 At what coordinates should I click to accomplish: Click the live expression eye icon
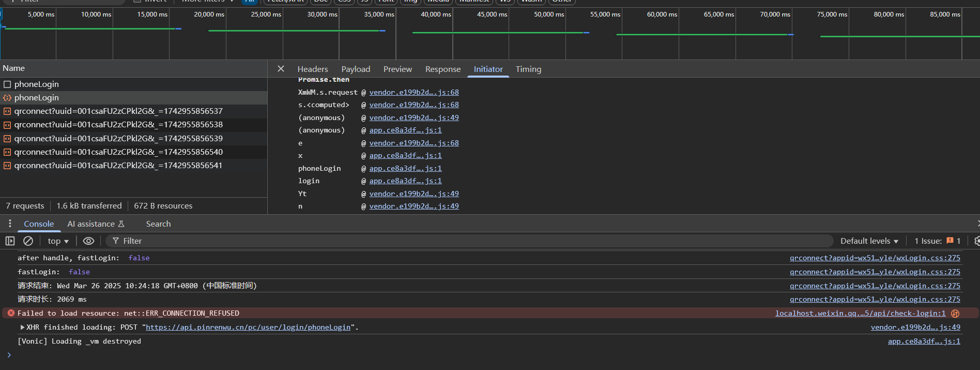[88, 241]
